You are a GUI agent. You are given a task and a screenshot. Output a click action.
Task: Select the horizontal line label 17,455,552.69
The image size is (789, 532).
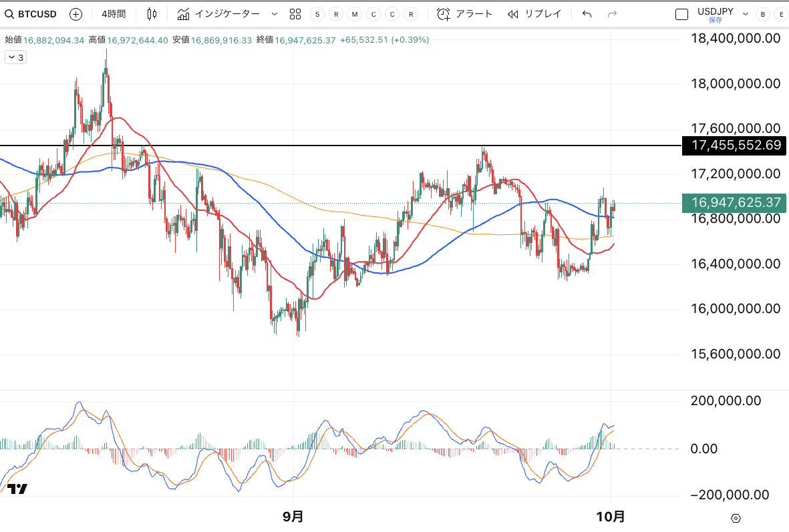[x=736, y=145]
